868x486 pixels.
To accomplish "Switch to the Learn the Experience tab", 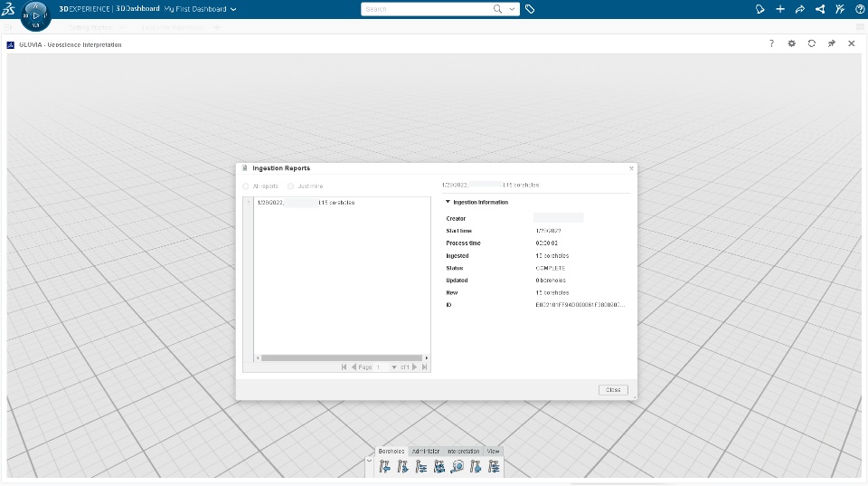I will 173,27.
